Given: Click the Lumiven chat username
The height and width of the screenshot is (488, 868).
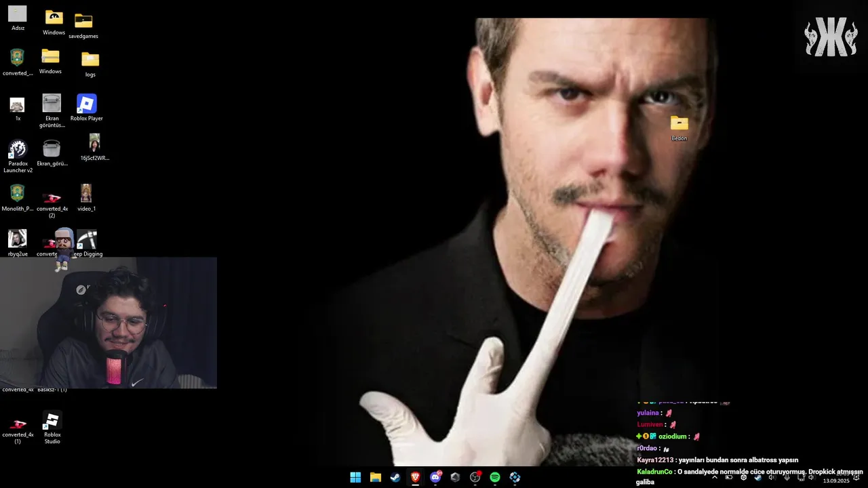Looking at the screenshot, I should pyautogui.click(x=650, y=425).
